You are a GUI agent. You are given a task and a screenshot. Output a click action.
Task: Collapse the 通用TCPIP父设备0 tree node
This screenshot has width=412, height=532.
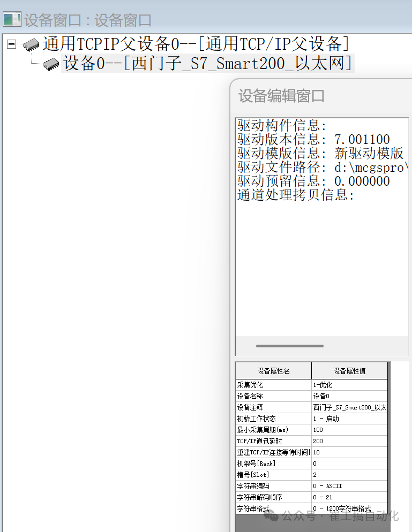11,44
